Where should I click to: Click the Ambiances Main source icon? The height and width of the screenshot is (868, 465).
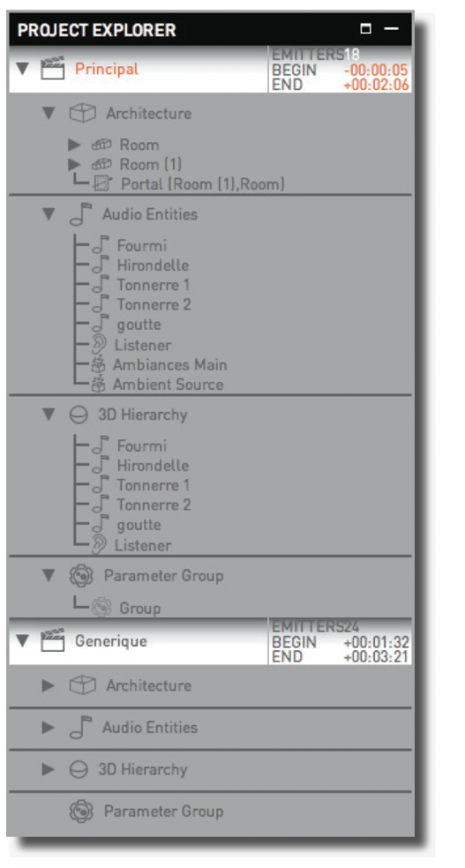pos(98,365)
